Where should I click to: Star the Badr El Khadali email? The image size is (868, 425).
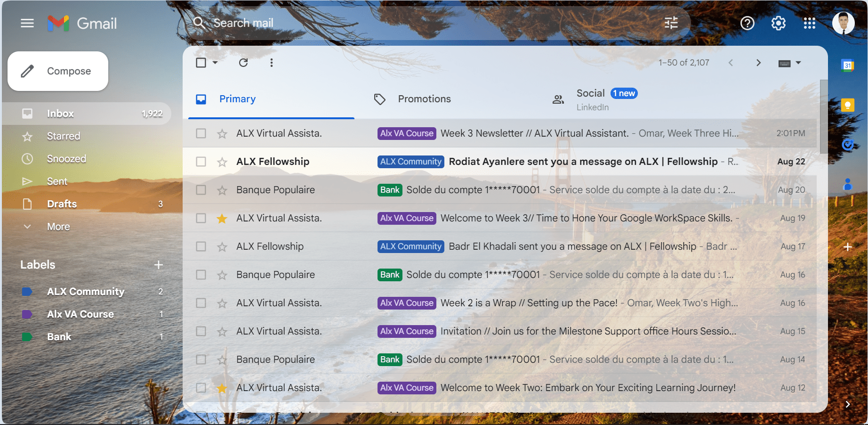coord(222,247)
